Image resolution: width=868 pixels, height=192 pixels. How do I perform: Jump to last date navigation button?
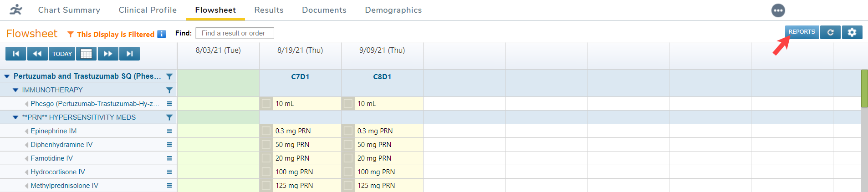(x=130, y=54)
